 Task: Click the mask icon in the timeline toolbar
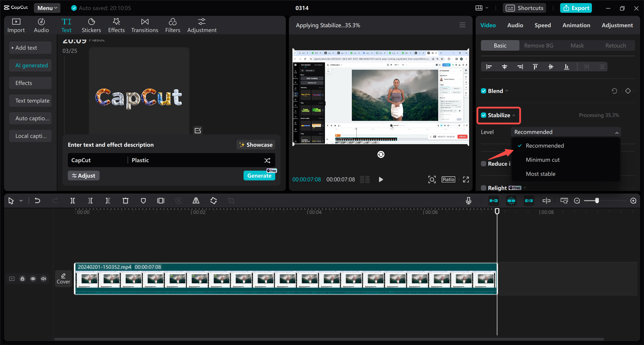coord(143,201)
